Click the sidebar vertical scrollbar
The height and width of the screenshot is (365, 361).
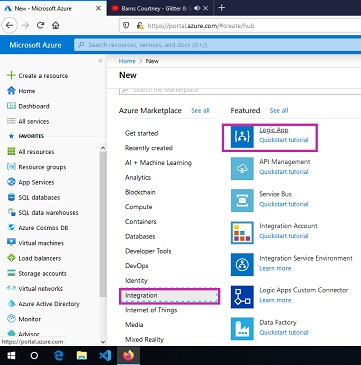click(103, 223)
